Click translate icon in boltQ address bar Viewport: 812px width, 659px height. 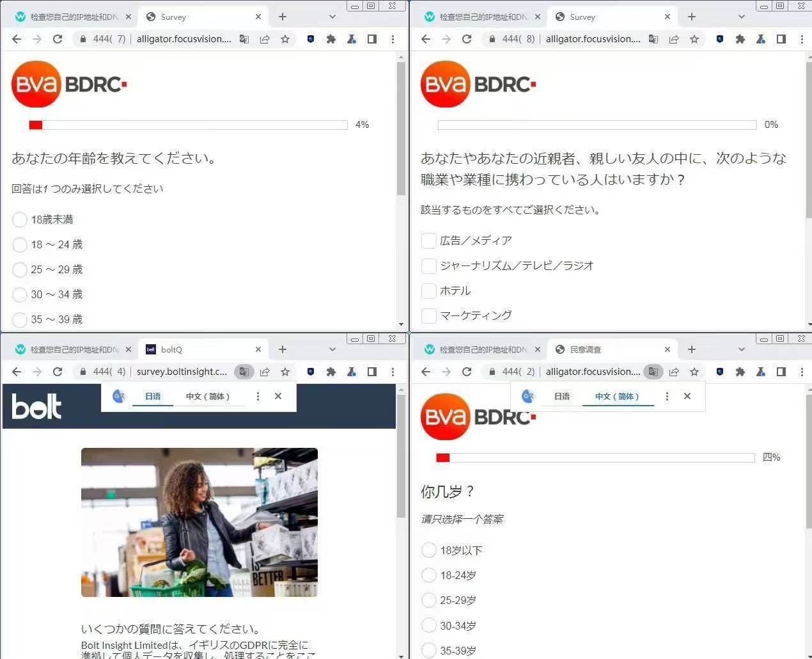coord(244,372)
